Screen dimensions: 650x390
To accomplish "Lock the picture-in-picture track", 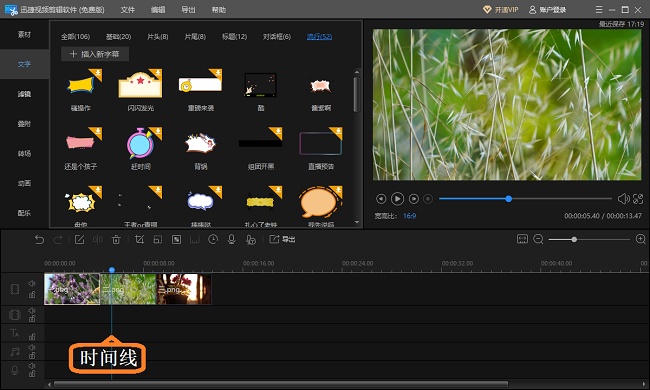I will coord(32,318).
